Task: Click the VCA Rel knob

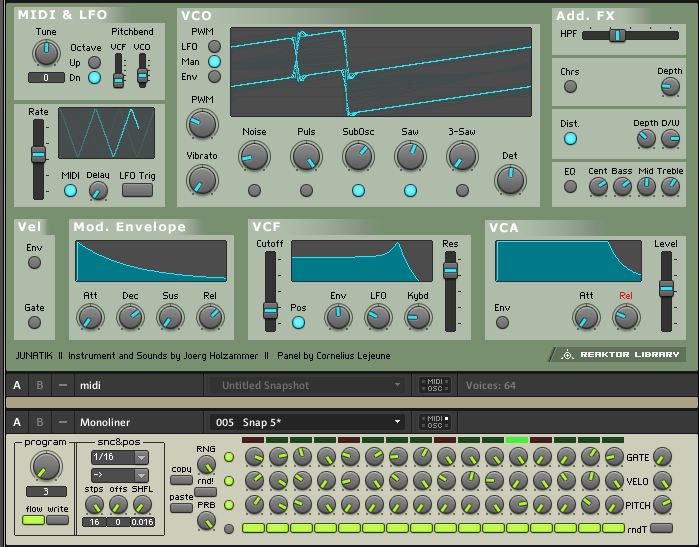Action: click(x=626, y=317)
